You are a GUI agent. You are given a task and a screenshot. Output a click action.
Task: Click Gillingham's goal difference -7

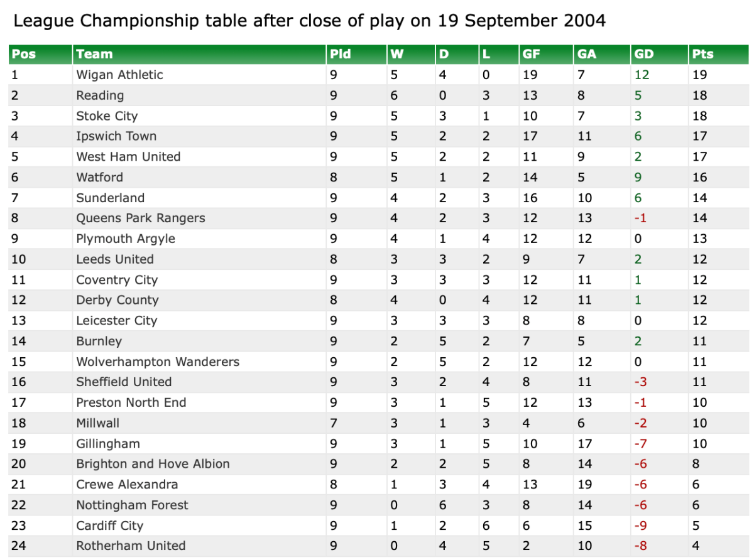point(640,444)
